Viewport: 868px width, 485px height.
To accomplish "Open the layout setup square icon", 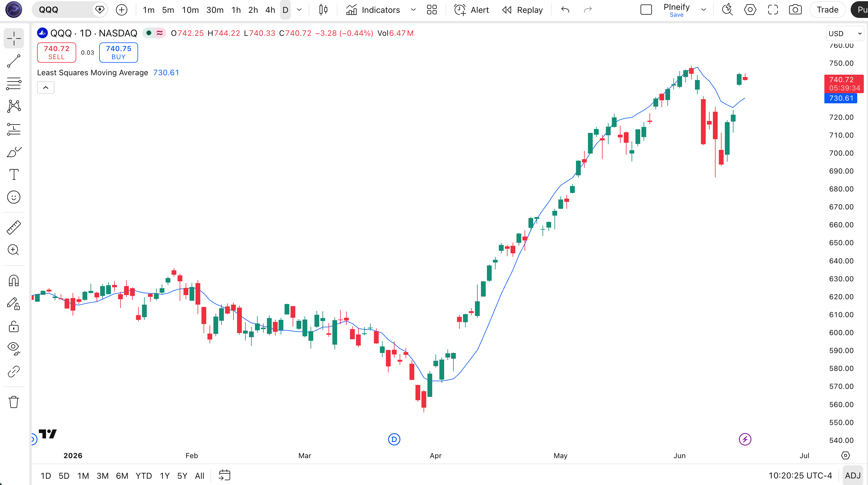I will pyautogui.click(x=646, y=10).
